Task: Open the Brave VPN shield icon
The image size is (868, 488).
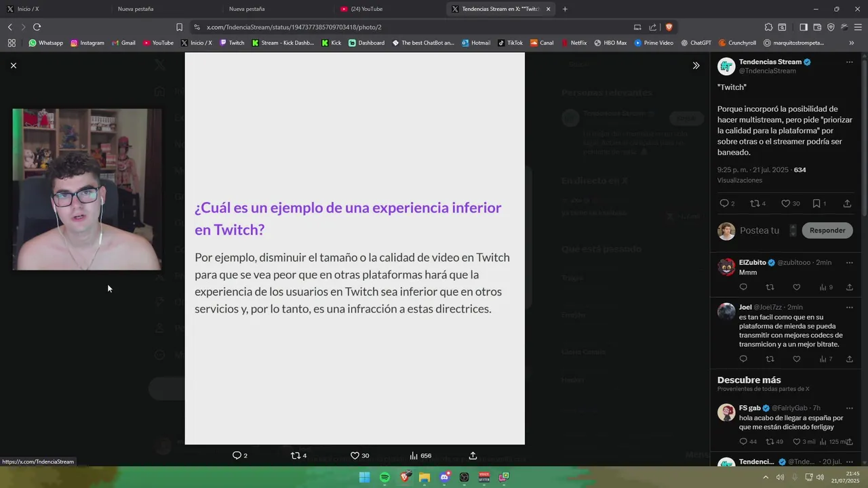Action: click(831, 27)
